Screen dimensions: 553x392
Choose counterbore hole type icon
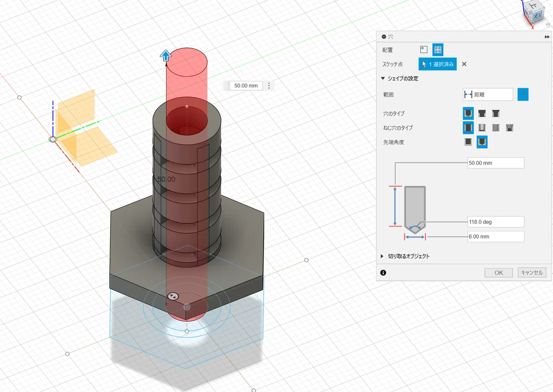tap(482, 113)
